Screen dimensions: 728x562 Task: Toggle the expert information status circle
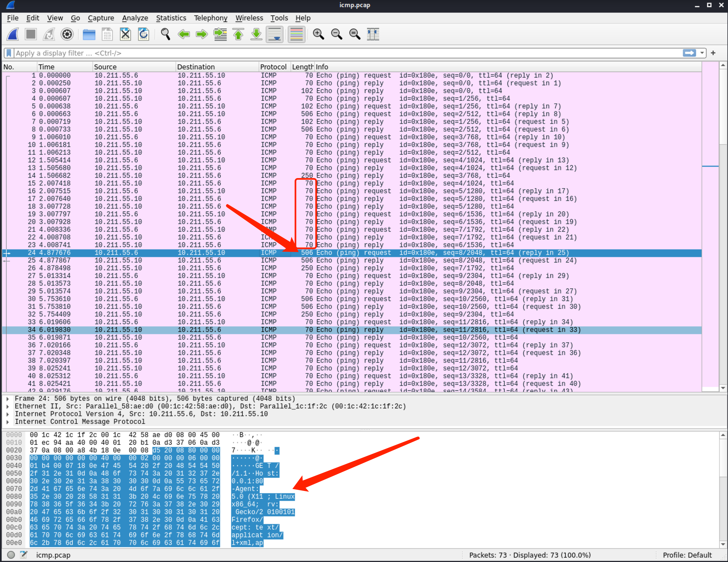(x=11, y=555)
